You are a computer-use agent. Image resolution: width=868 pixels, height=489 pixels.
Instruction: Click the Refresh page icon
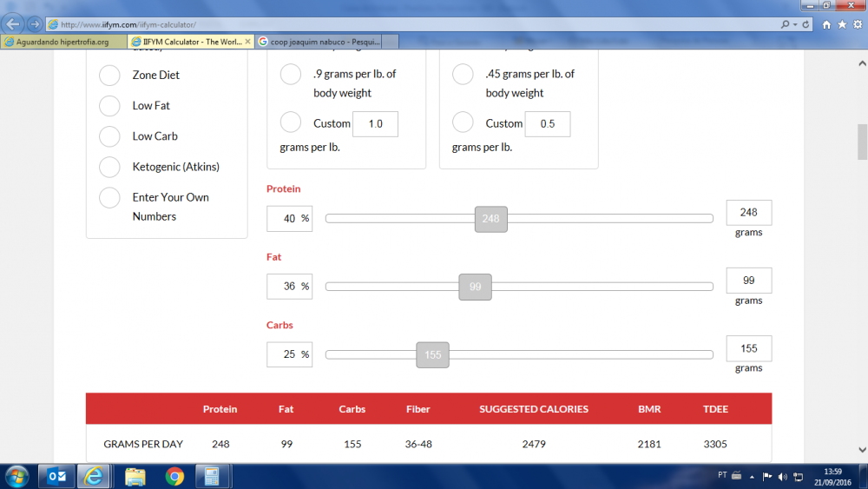(x=806, y=24)
